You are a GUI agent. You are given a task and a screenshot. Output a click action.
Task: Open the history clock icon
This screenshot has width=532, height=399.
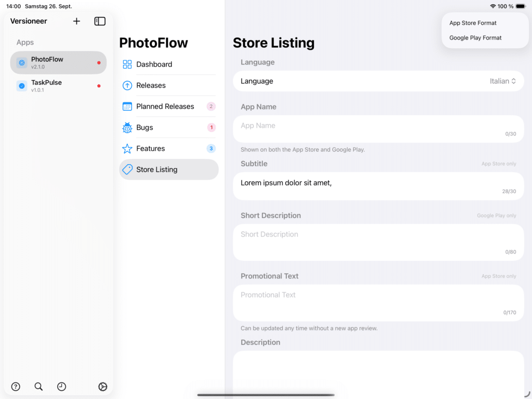[x=61, y=387]
